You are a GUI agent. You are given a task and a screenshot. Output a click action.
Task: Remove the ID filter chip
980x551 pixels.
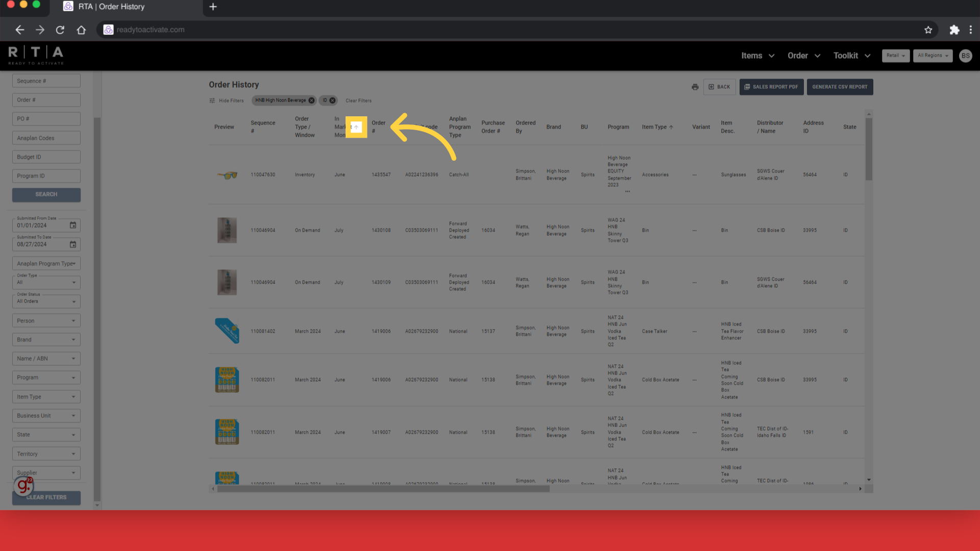pyautogui.click(x=333, y=101)
